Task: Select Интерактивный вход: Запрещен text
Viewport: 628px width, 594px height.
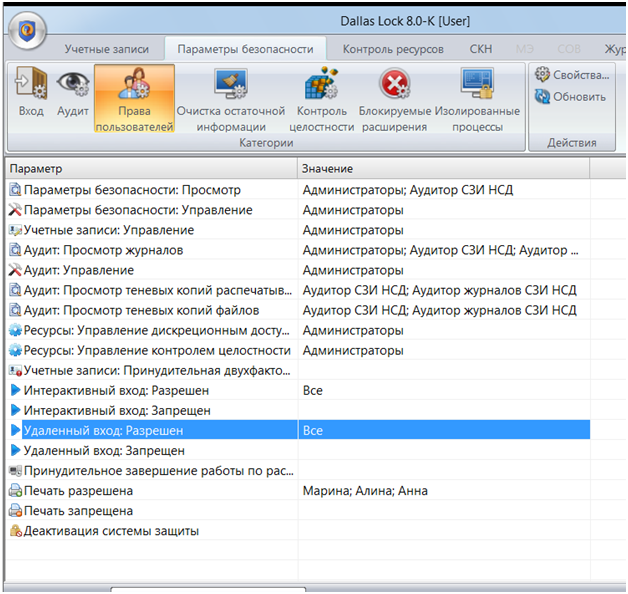Action: [x=117, y=411]
